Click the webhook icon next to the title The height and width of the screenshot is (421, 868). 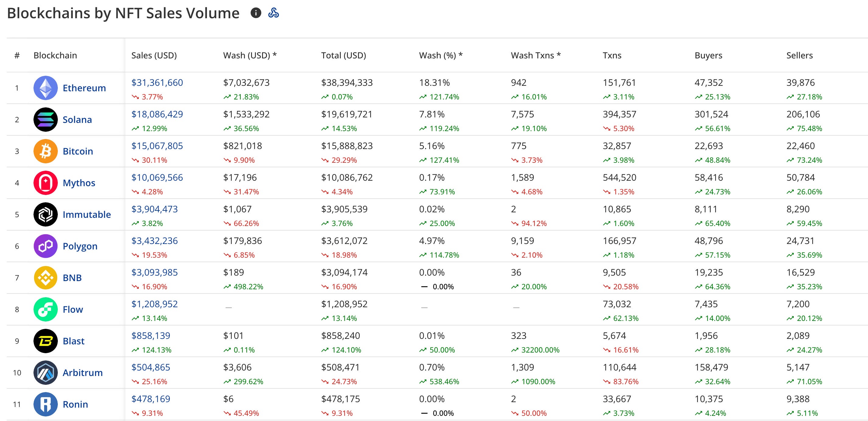(273, 13)
